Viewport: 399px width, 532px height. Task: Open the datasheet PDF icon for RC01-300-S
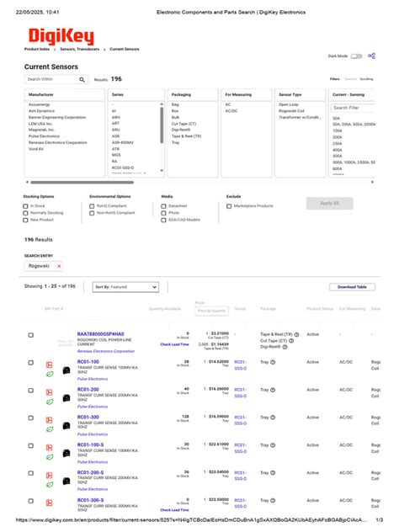pos(49,503)
